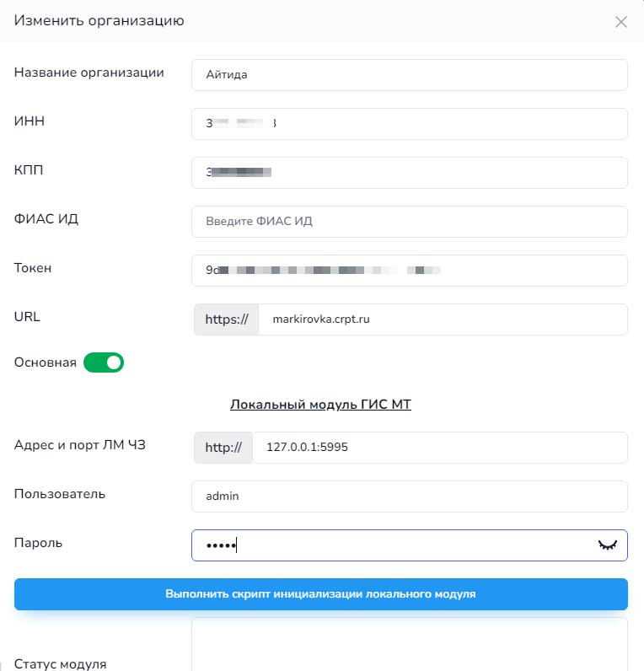The width and height of the screenshot is (644, 671).
Task: Toggle the Основная switch off
Action: coord(104,362)
